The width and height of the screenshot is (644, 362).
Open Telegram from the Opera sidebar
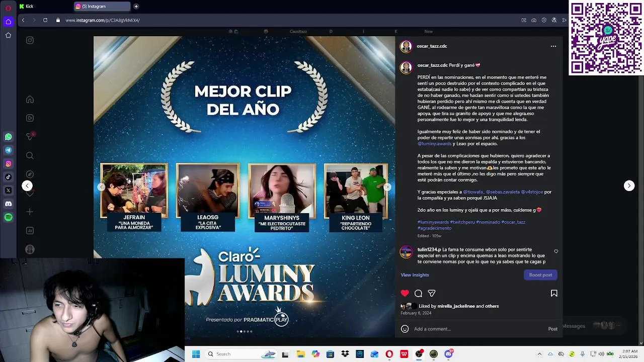(x=8, y=150)
